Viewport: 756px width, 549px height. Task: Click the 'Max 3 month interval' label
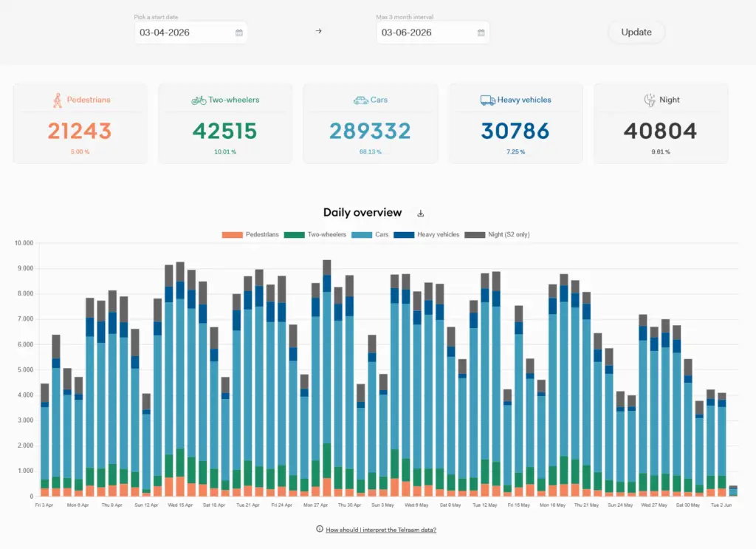pyautogui.click(x=405, y=17)
